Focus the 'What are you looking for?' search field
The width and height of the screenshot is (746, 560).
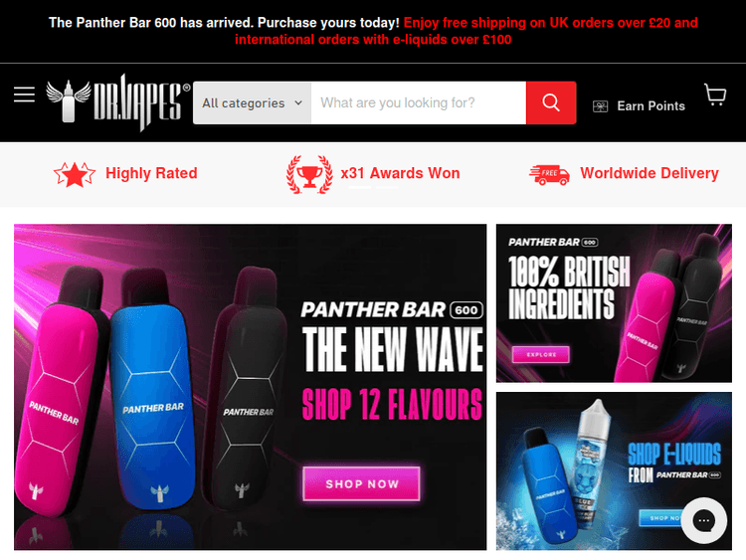(x=419, y=102)
